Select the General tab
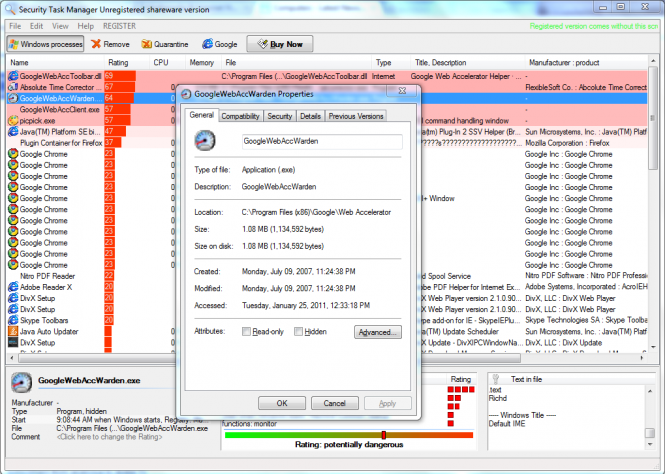 click(201, 115)
